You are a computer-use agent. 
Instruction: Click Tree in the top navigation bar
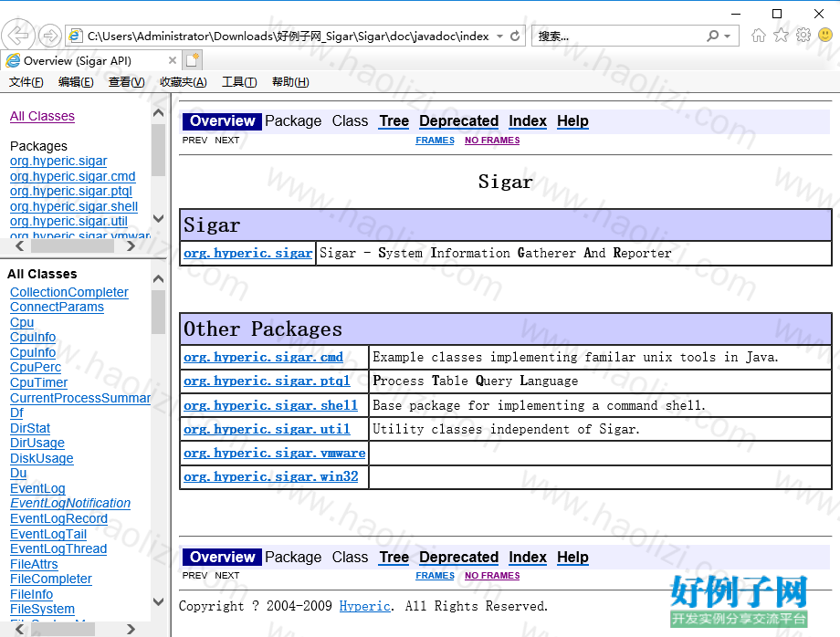pos(394,121)
